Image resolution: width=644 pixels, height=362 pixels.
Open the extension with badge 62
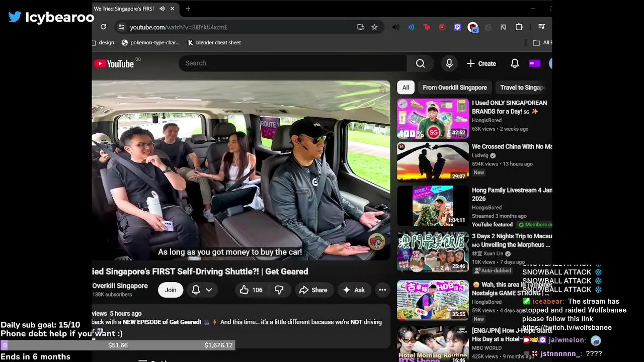(473, 28)
